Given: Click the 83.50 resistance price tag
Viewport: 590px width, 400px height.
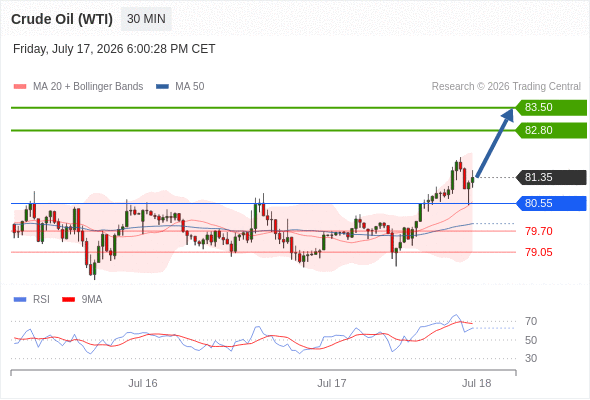Looking at the screenshot, I should click(x=551, y=107).
